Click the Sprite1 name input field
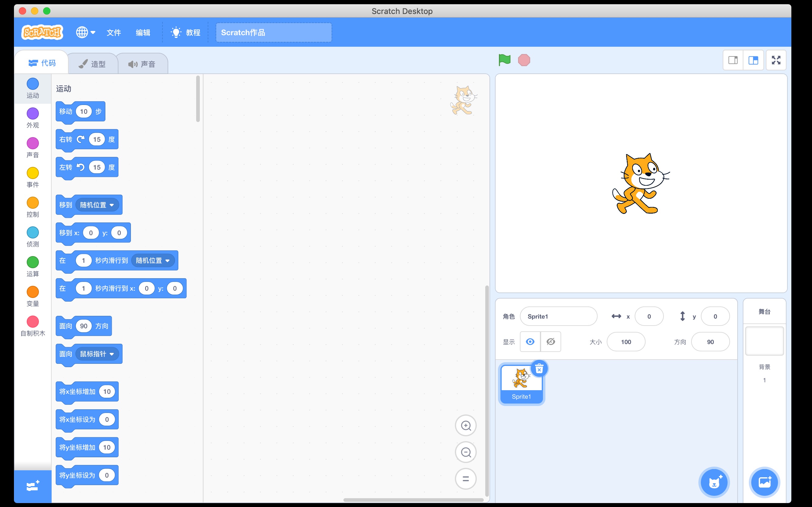This screenshot has height=507, width=812. 558,316
